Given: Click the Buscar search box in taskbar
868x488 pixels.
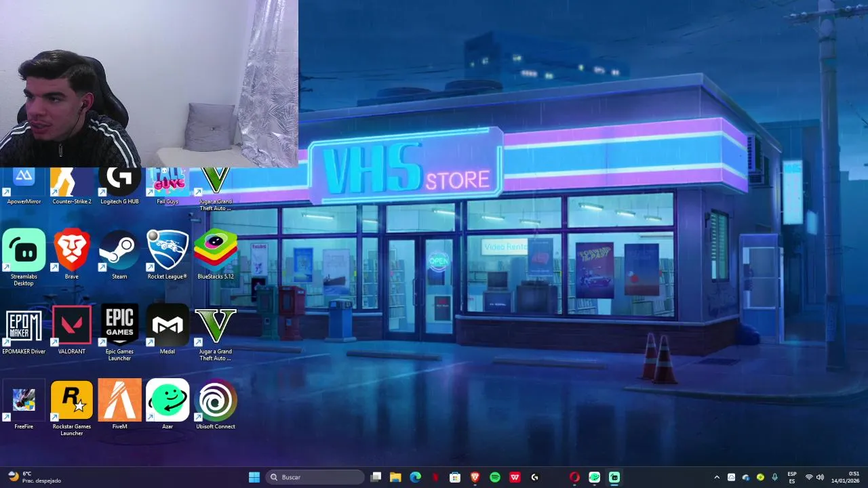Looking at the screenshot, I should tap(315, 477).
